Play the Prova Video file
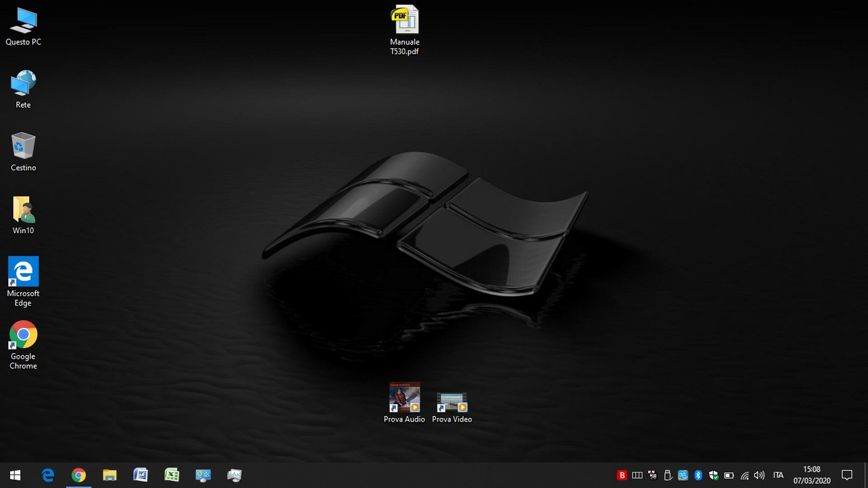Viewport: 868px width, 488px height. point(452,400)
